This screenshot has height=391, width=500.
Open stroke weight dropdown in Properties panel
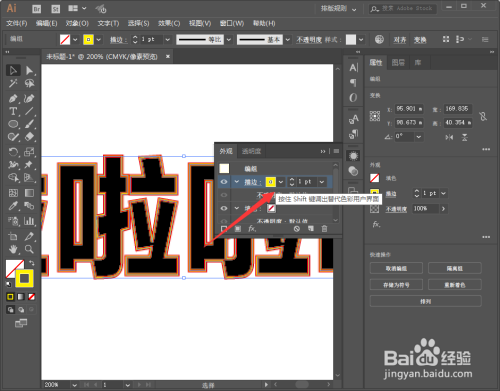[443, 193]
